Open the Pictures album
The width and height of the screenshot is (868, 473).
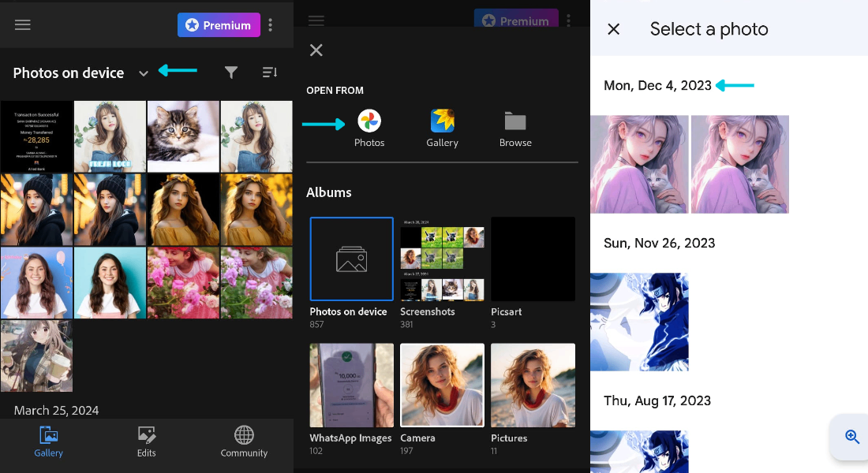point(533,385)
